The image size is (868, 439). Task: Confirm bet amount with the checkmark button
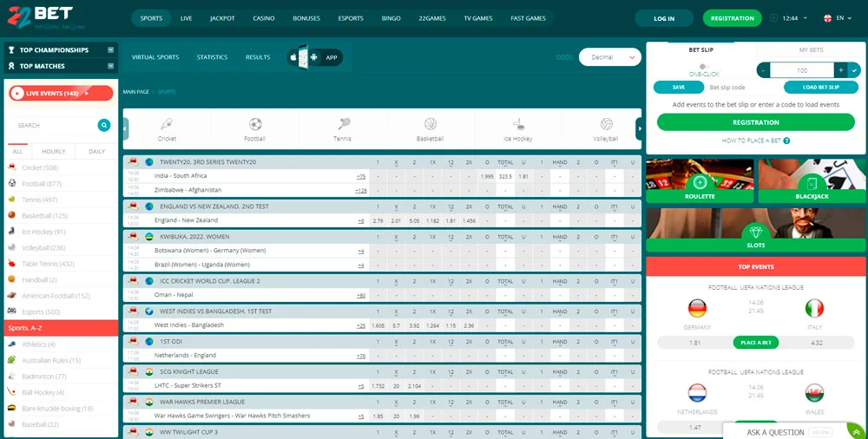coord(855,70)
